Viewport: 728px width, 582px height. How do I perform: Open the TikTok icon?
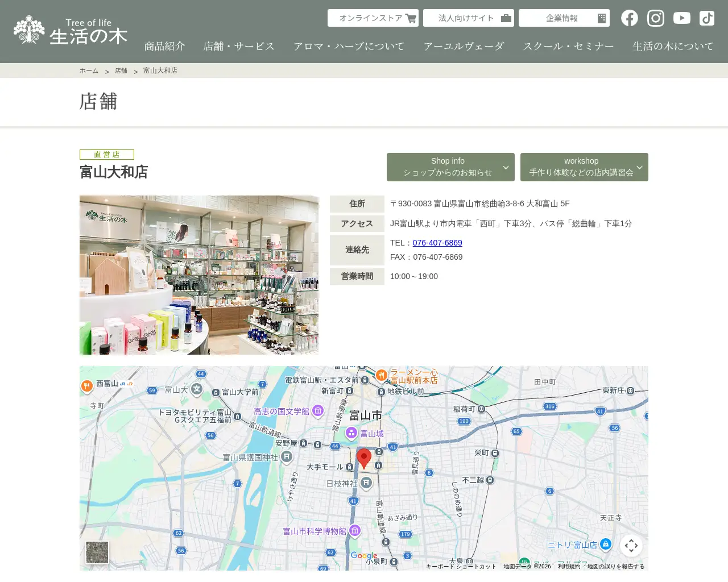pos(706,18)
